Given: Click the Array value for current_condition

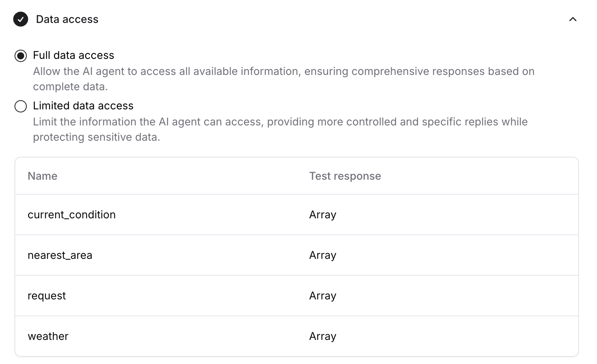Looking at the screenshot, I should pos(322,214).
